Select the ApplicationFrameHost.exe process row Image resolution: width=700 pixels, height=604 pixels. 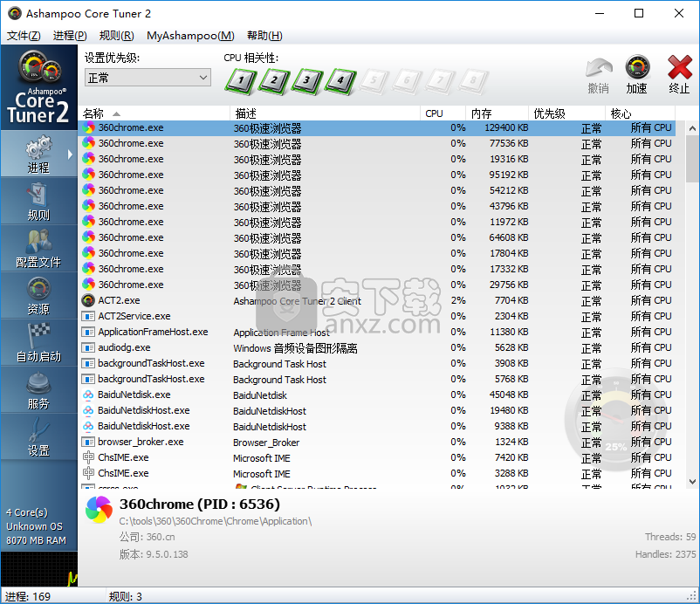377,333
